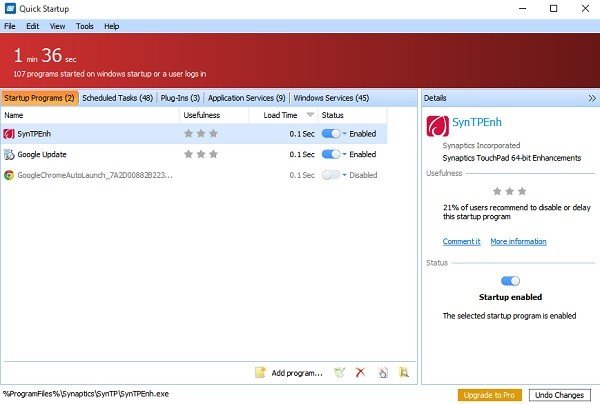Switch to the Windows Services (45) tab
This screenshot has height=404, width=600.
pyautogui.click(x=331, y=98)
